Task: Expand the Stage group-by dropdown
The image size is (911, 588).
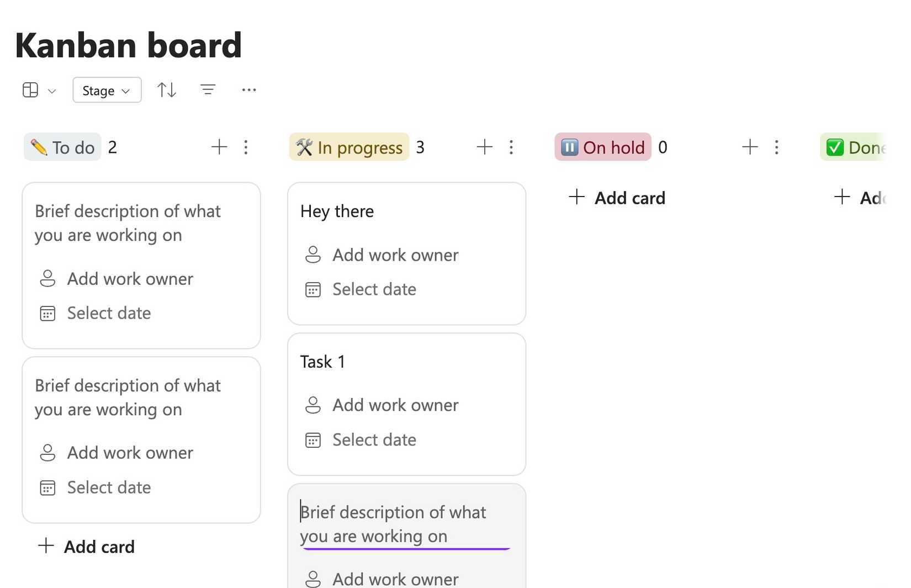Action: click(x=107, y=90)
